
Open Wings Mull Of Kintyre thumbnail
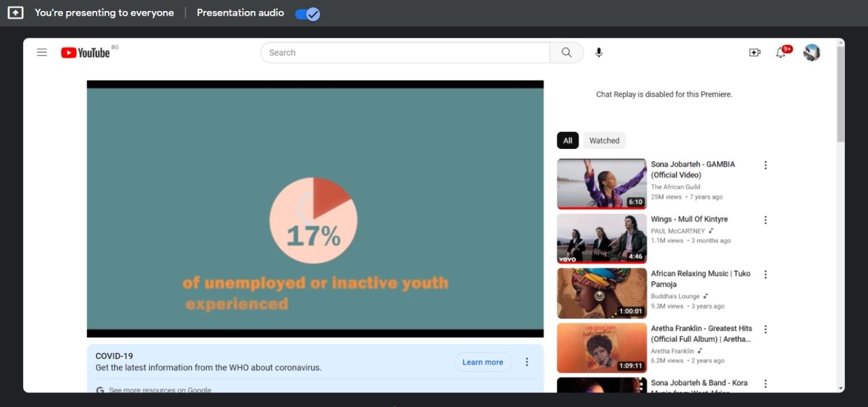pyautogui.click(x=602, y=238)
